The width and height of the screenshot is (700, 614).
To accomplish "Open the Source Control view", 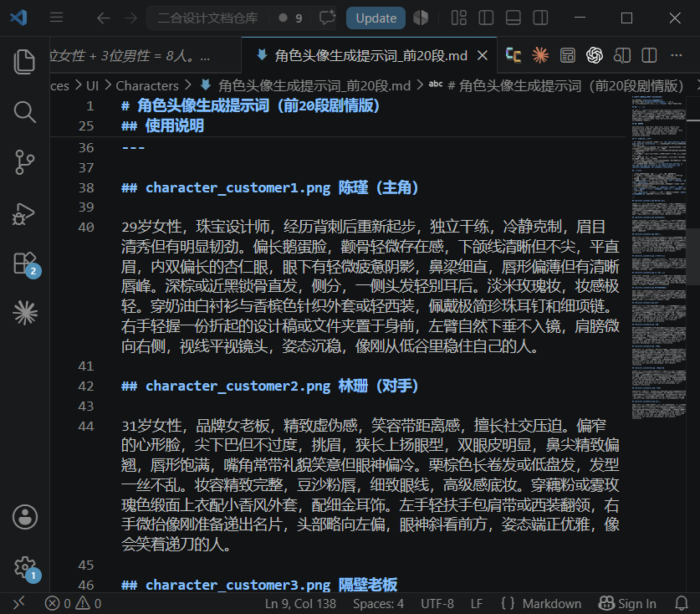I will click(x=24, y=162).
